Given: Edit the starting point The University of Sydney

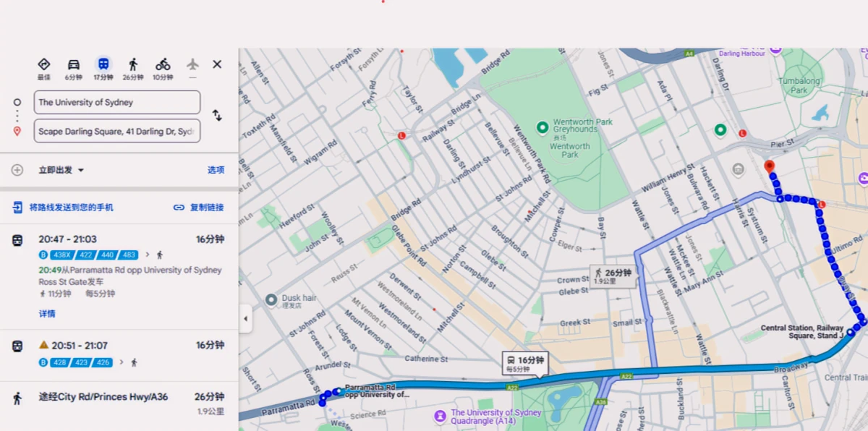Looking at the screenshot, I should (x=117, y=102).
